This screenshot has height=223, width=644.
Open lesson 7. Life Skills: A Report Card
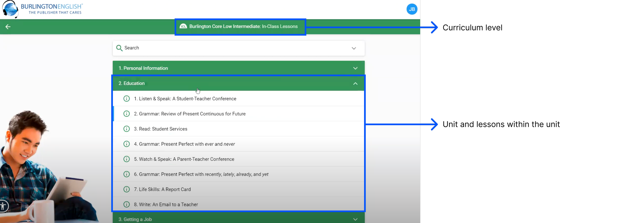239,189
